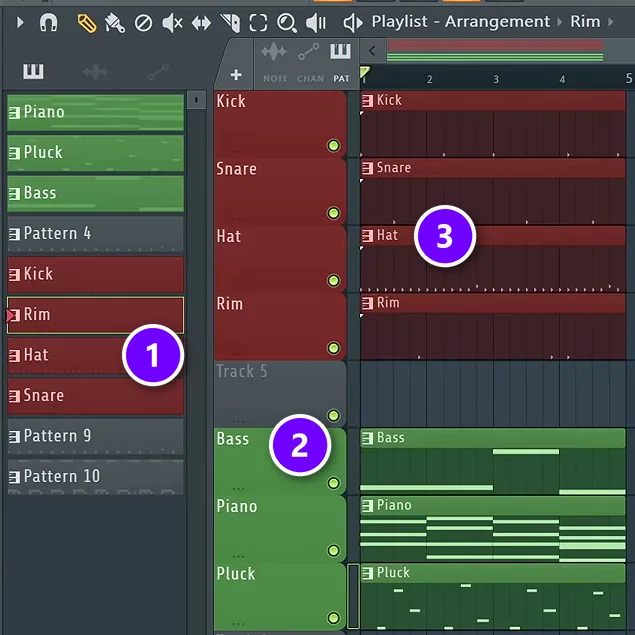Select the Draw pencil tool

pyautogui.click(x=87, y=23)
